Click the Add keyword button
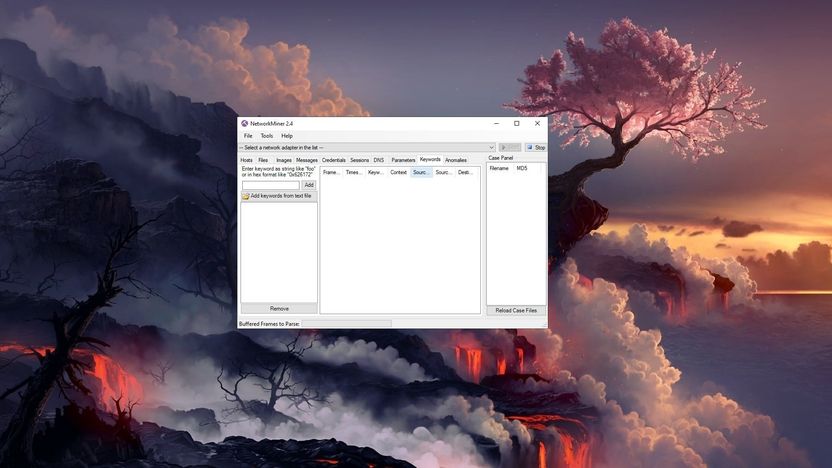The width and height of the screenshot is (832, 468). point(309,185)
